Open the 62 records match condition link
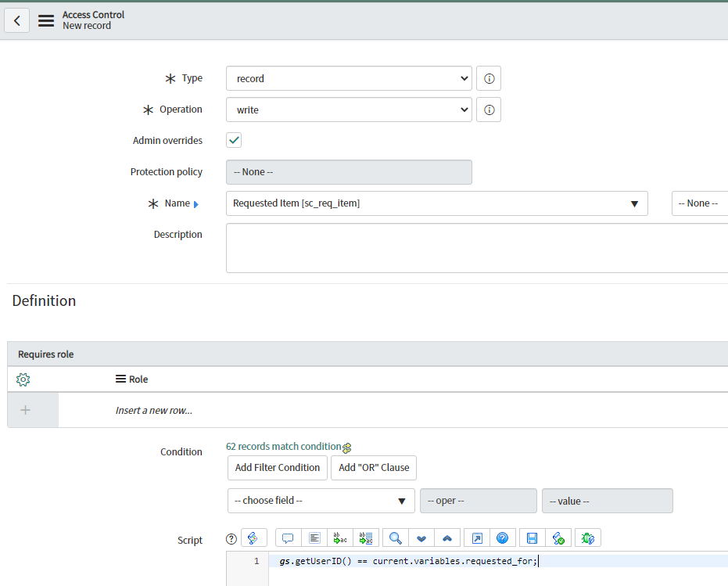This screenshot has width=728, height=586. coord(284,447)
